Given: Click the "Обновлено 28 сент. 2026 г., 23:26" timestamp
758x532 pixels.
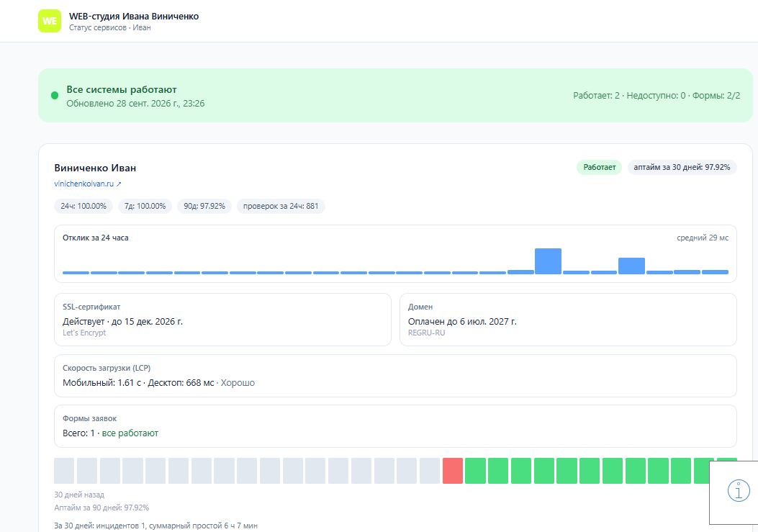Looking at the screenshot, I should pyautogui.click(x=135, y=104).
